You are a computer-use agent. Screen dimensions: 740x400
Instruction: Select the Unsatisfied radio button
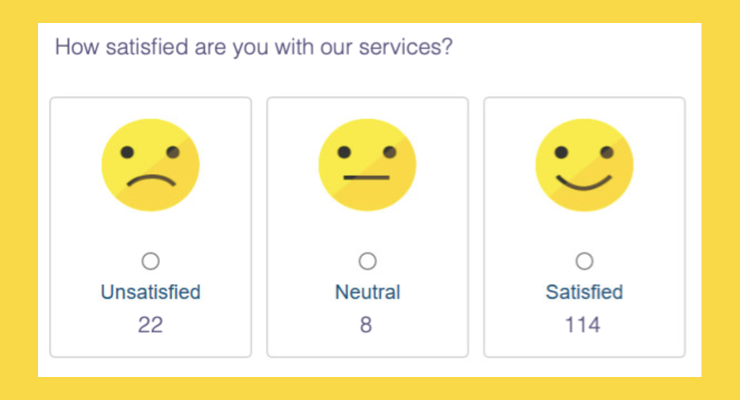[150, 261]
